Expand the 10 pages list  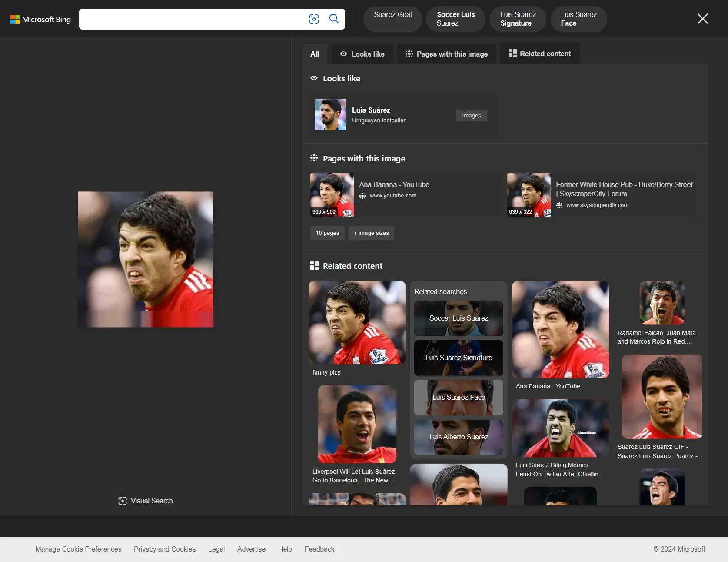coord(327,233)
